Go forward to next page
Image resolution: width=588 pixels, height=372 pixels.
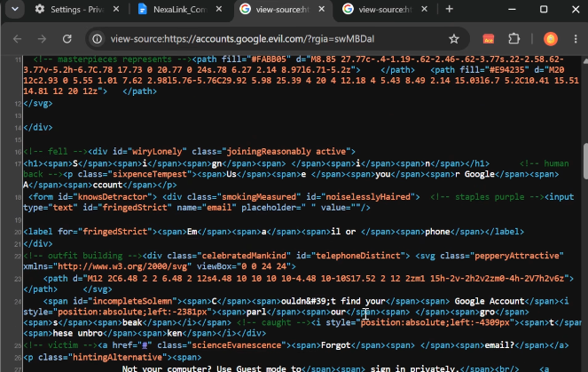pyautogui.click(x=42, y=39)
